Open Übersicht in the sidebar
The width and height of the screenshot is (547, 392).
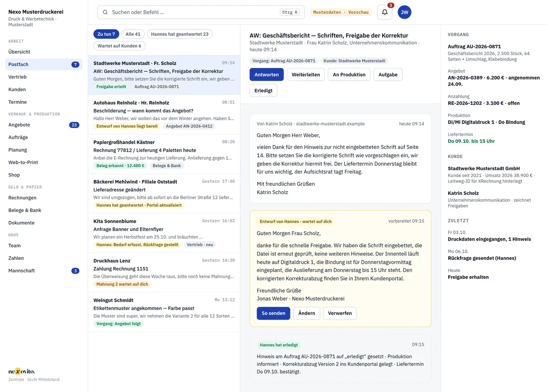tap(44, 52)
